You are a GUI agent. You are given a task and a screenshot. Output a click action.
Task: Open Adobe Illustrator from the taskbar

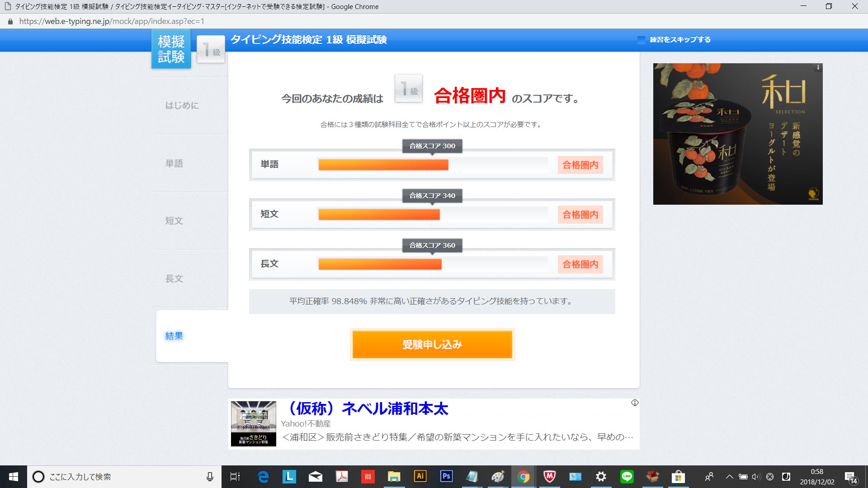pos(420,476)
